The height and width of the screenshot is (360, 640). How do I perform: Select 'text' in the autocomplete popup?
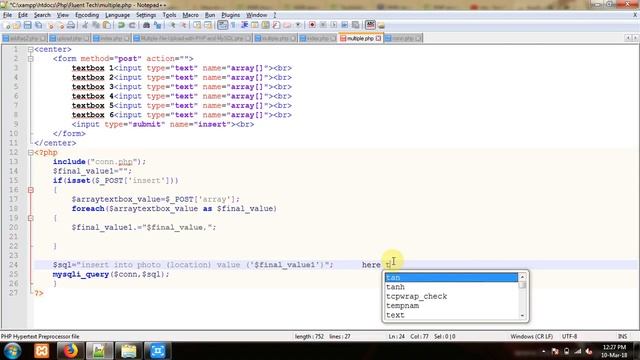451,315
